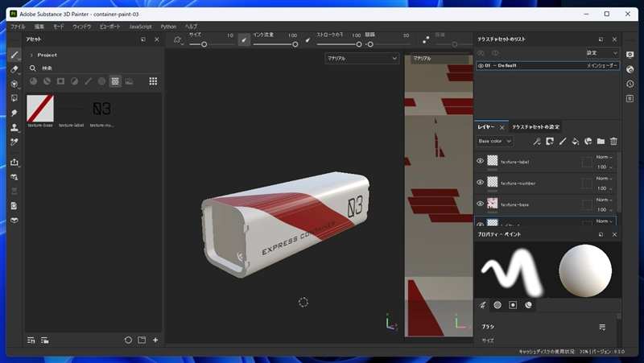The width and height of the screenshot is (644, 363).
Task: Hide the texture-base layer
Action: (481, 204)
